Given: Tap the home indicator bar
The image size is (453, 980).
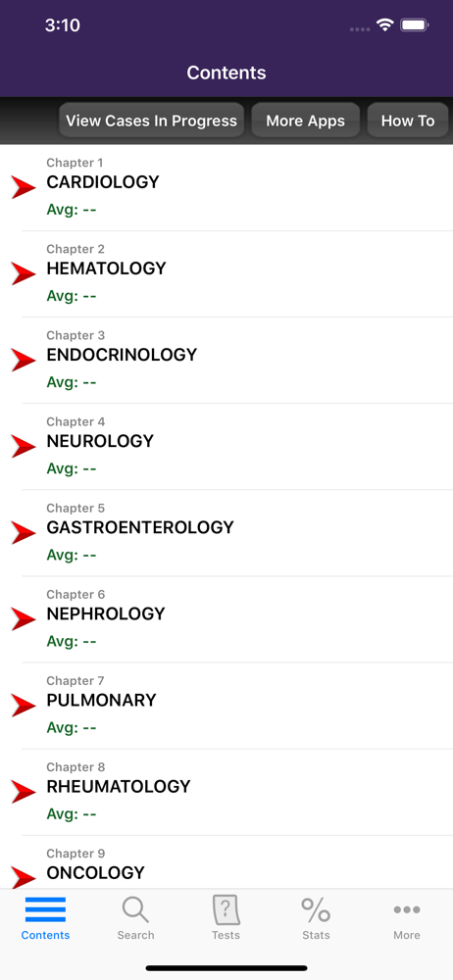Looking at the screenshot, I should point(226,968).
